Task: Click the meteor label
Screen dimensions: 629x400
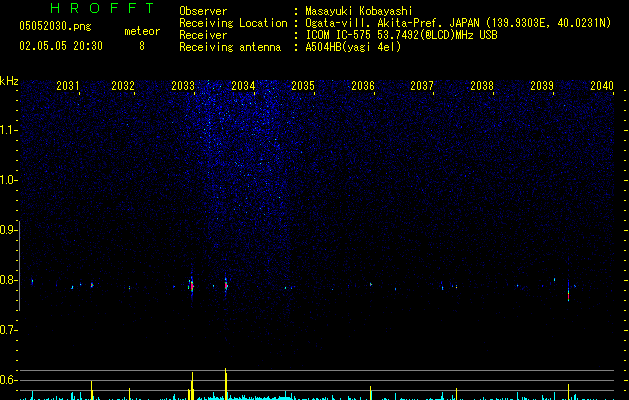Action: (x=142, y=31)
